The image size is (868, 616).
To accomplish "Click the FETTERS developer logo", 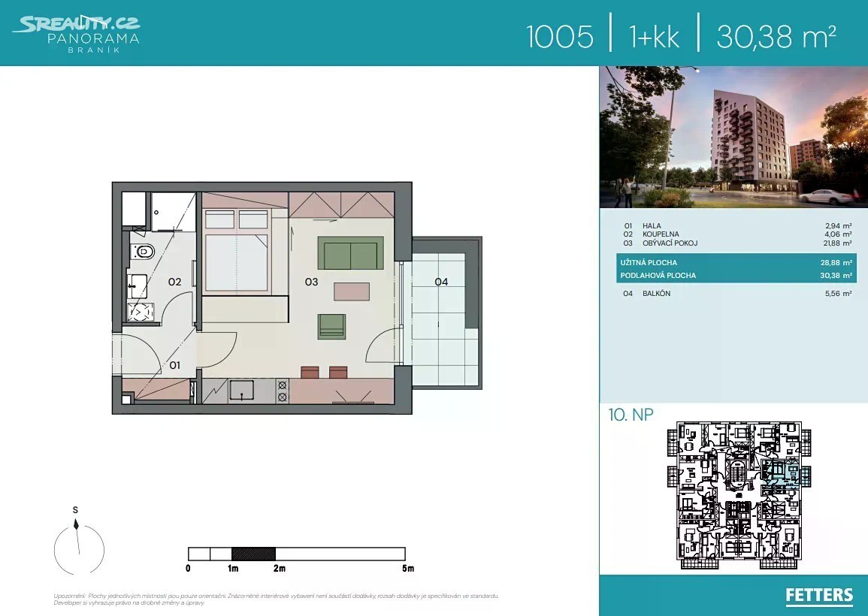I will tap(819, 596).
